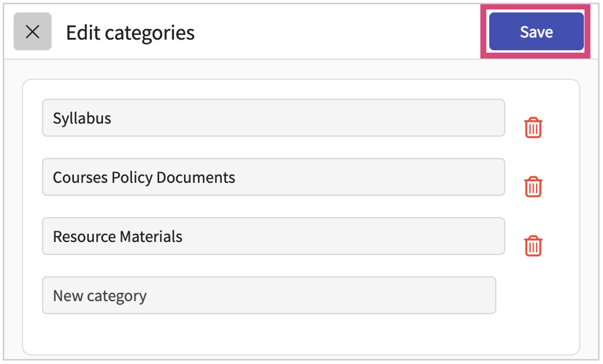
Task: Dismiss the dialog with the X icon
Action: click(32, 32)
